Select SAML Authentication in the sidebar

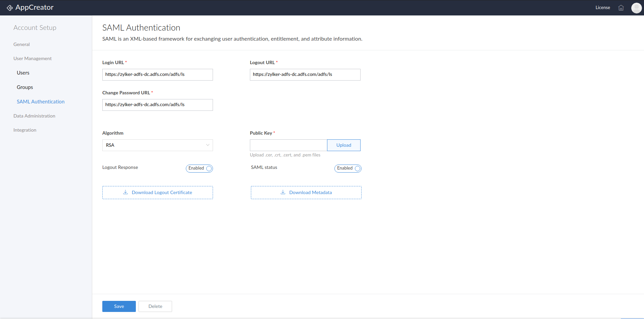click(41, 102)
